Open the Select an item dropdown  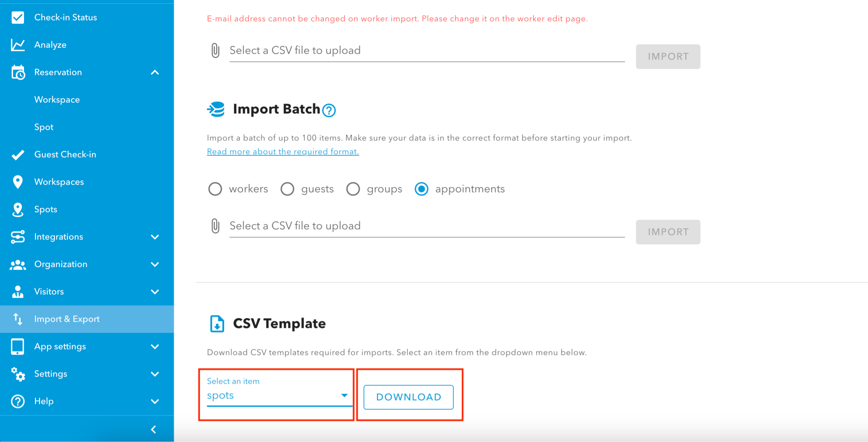coord(279,392)
